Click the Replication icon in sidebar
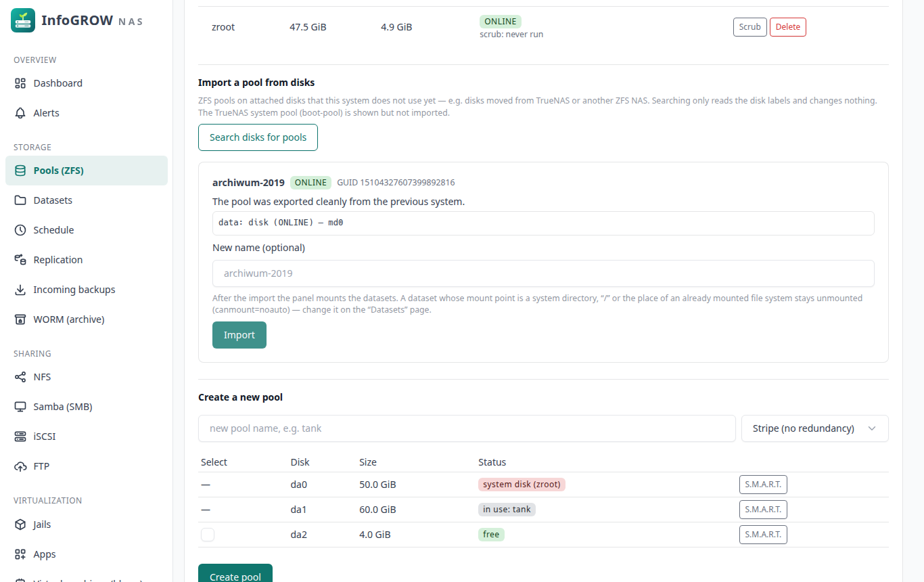Viewport: 924px width, 582px height. 20,260
